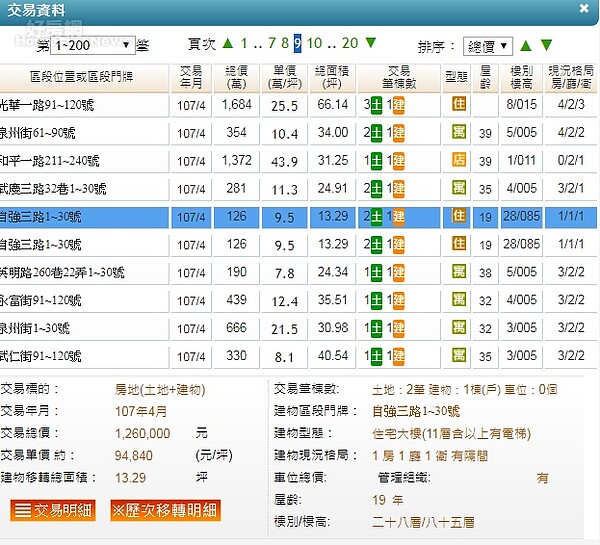Click unit price 43.9 cell
The height and width of the screenshot is (545, 600).
285,162
